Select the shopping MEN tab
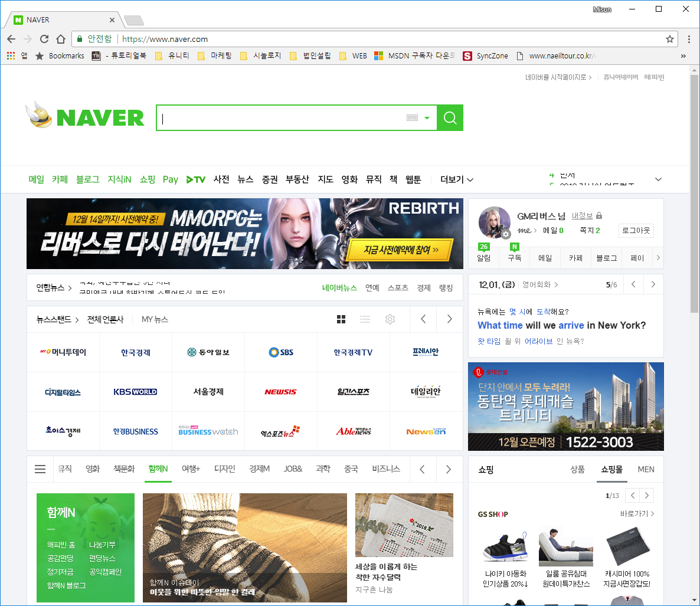This screenshot has width=700, height=606. [646, 470]
